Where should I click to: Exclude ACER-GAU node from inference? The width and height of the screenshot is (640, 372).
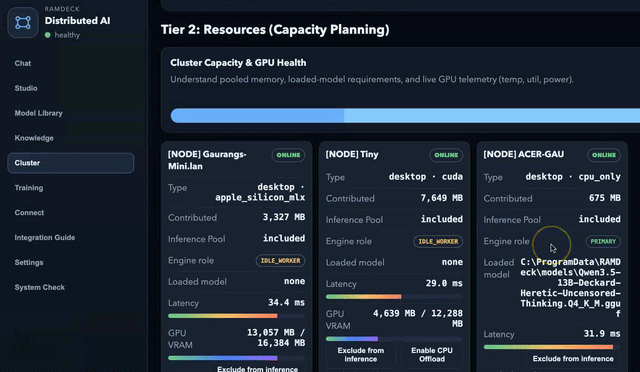click(573, 359)
